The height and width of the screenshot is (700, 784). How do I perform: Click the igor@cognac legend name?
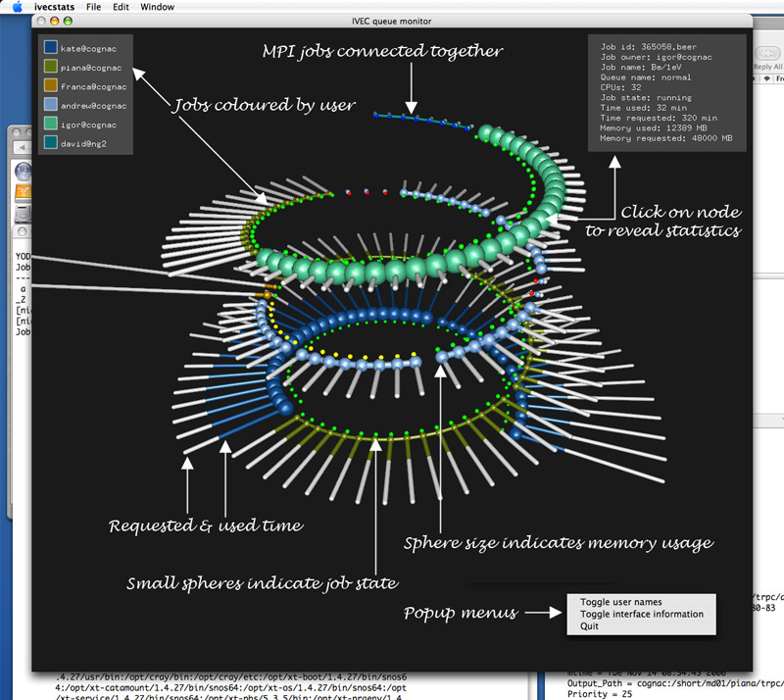(x=88, y=125)
